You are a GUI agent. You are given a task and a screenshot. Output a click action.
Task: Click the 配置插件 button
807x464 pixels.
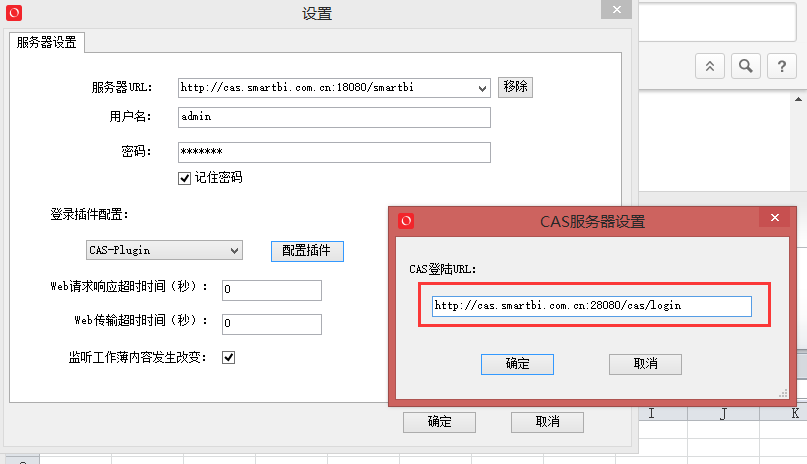307,251
